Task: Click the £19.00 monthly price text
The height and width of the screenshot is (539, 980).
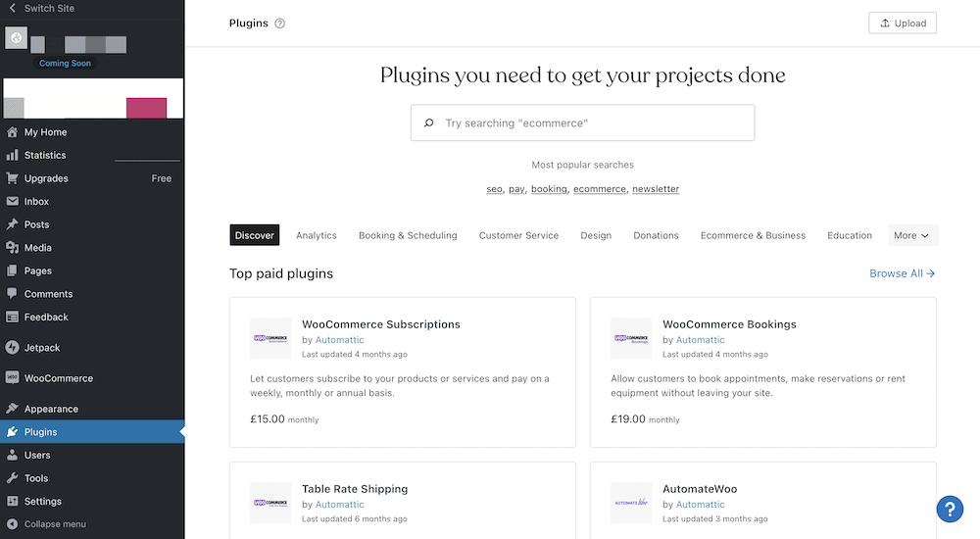Action: 645,418
